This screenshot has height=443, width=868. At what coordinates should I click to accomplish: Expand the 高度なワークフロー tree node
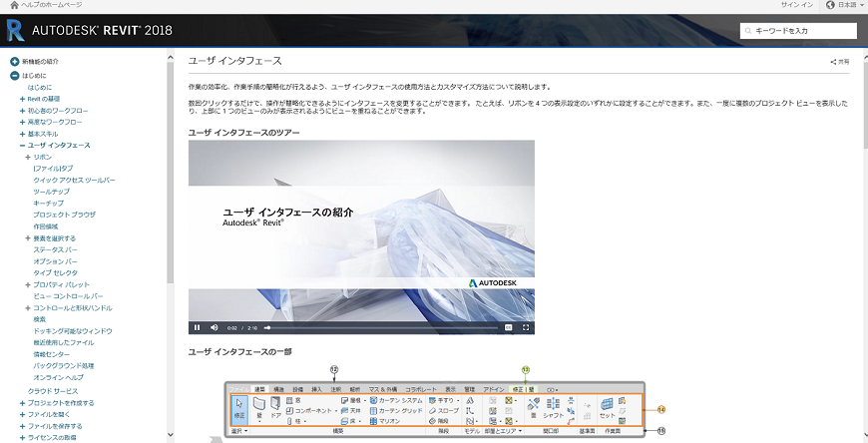22,123
